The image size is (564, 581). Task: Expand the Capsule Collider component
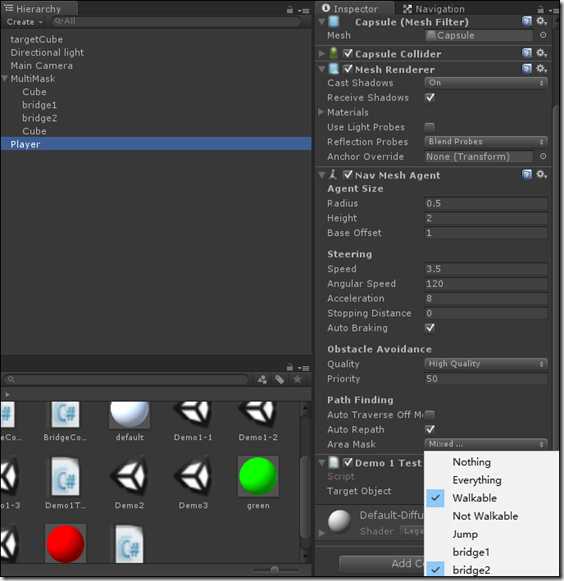click(321, 54)
